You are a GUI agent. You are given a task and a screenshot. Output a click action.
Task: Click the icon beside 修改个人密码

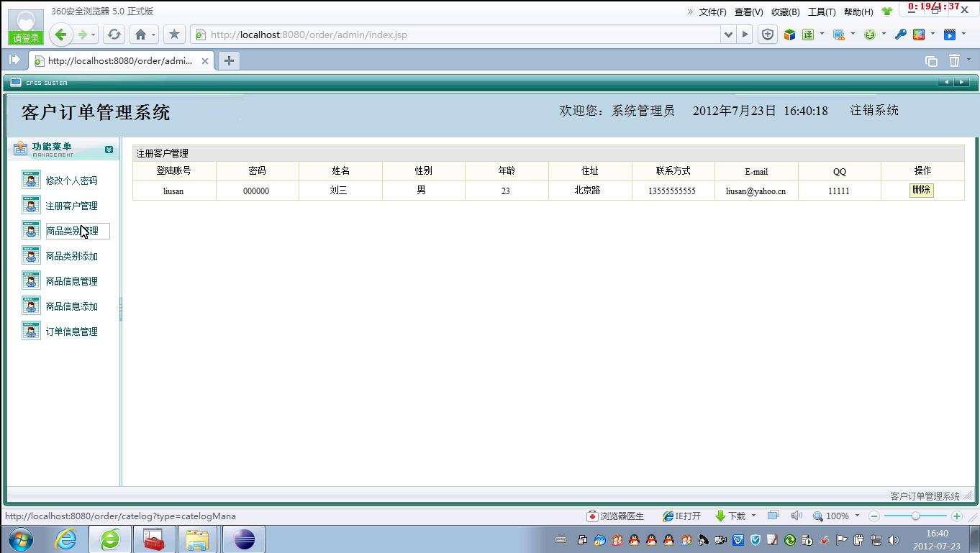click(31, 179)
